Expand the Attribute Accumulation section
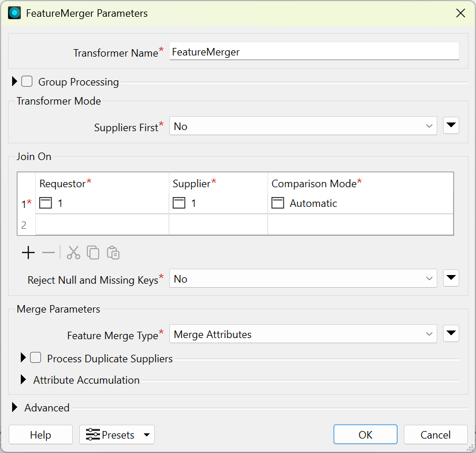This screenshot has width=476, height=453. (x=23, y=380)
